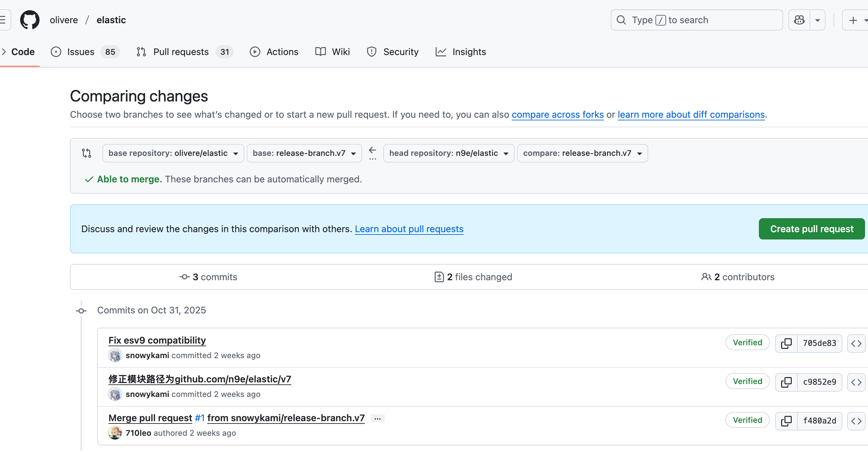Image resolution: width=868 pixels, height=457 pixels.
Task: Browse repository at commit f480a2d
Action: (x=856, y=421)
